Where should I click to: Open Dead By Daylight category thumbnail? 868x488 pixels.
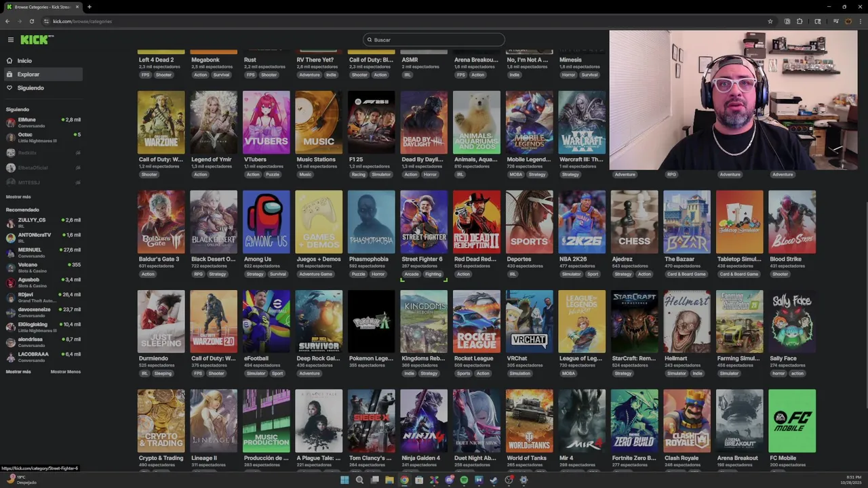[424, 122]
